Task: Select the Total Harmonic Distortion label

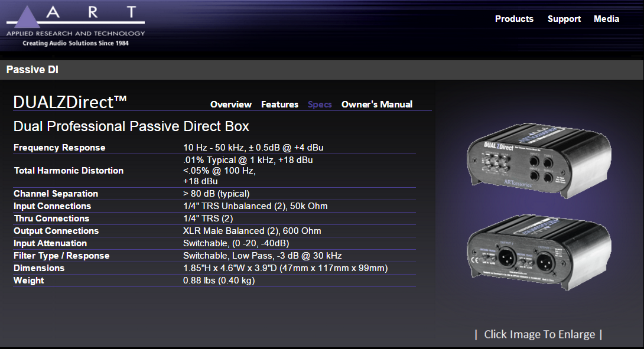Action: 69,171
